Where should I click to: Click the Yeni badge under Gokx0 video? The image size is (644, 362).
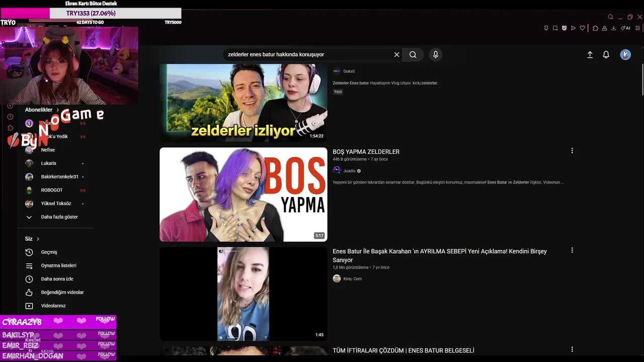click(338, 92)
